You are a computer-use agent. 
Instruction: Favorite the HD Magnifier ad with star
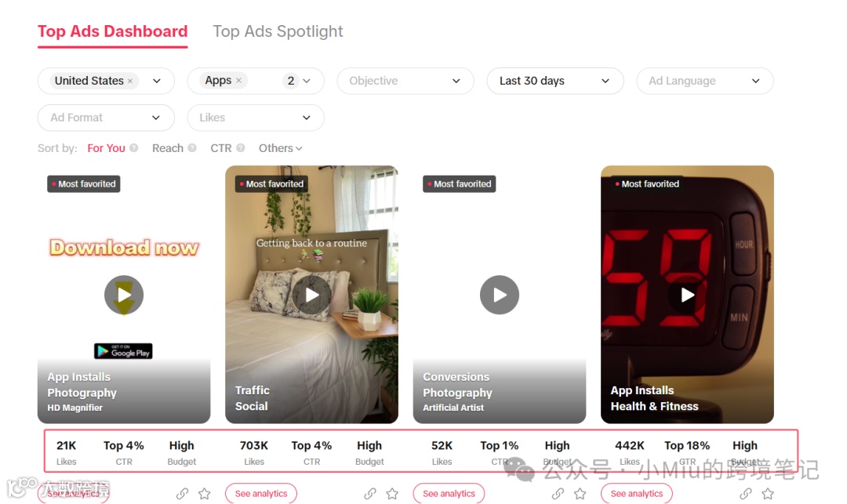(x=204, y=493)
